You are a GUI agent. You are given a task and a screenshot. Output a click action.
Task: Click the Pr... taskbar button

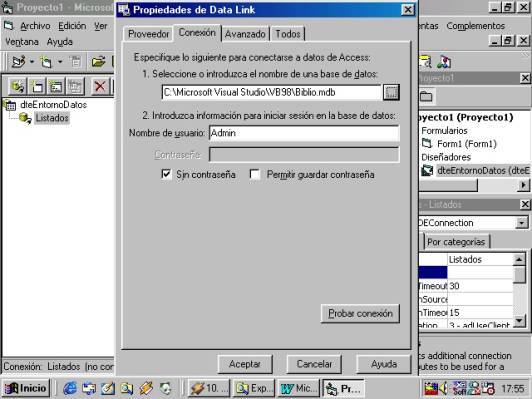[343, 388]
